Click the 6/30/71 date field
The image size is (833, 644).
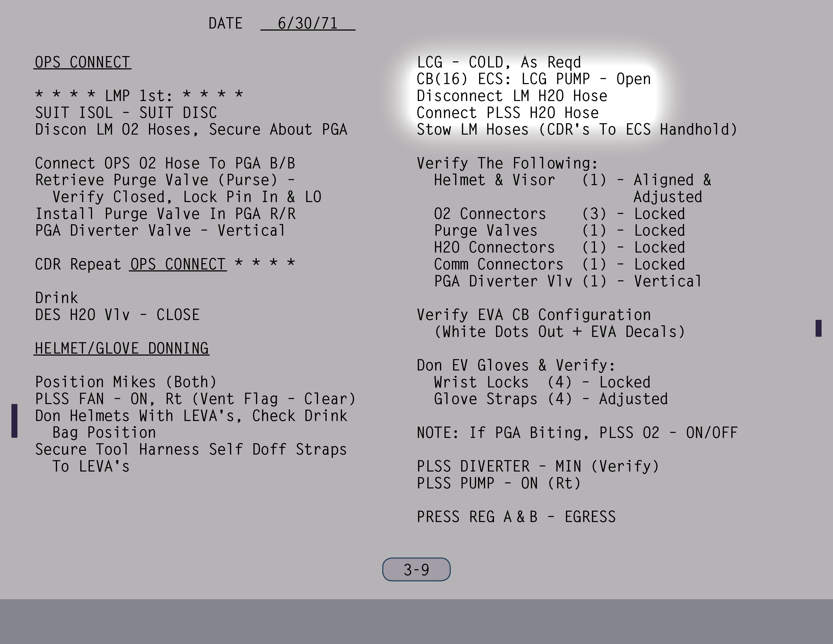click(x=307, y=23)
